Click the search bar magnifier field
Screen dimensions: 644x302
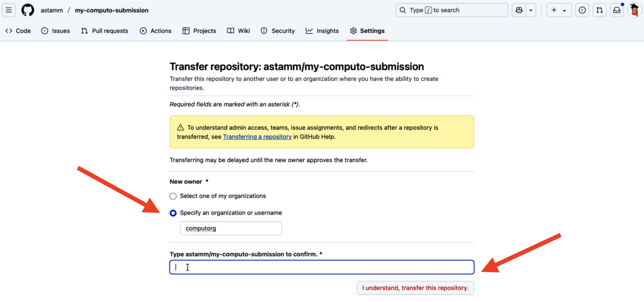(x=452, y=10)
